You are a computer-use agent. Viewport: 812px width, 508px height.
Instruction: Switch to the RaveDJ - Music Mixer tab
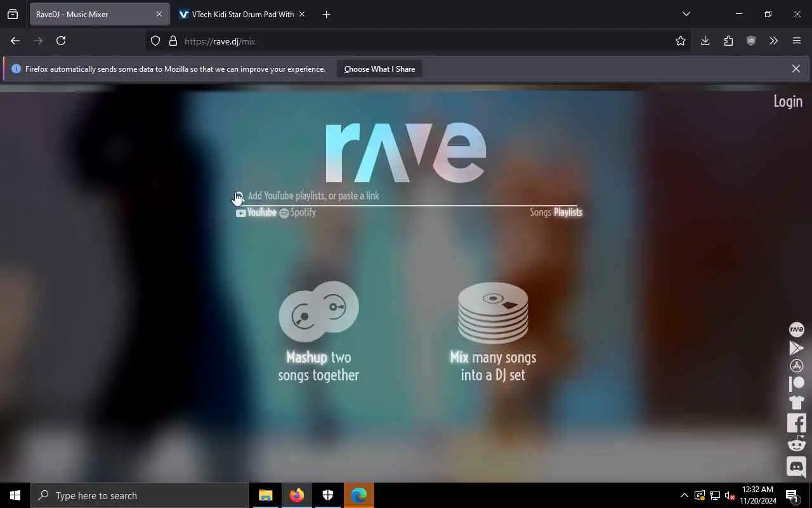100,14
